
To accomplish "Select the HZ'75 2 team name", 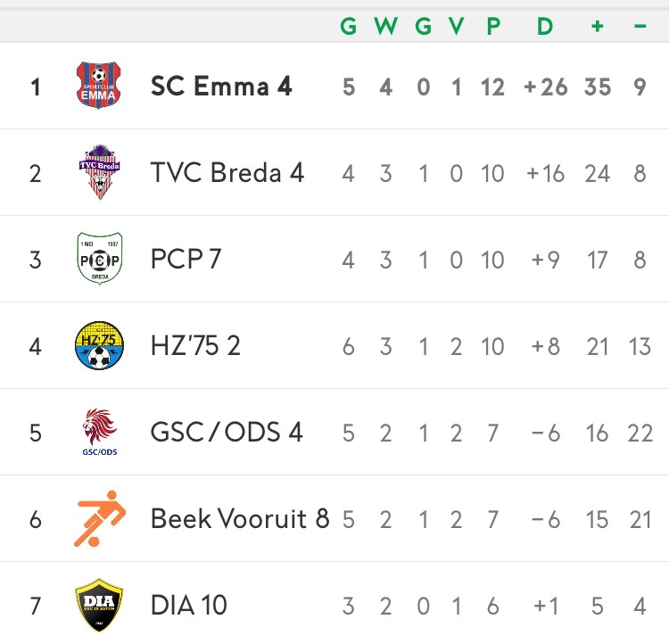I will point(195,346).
